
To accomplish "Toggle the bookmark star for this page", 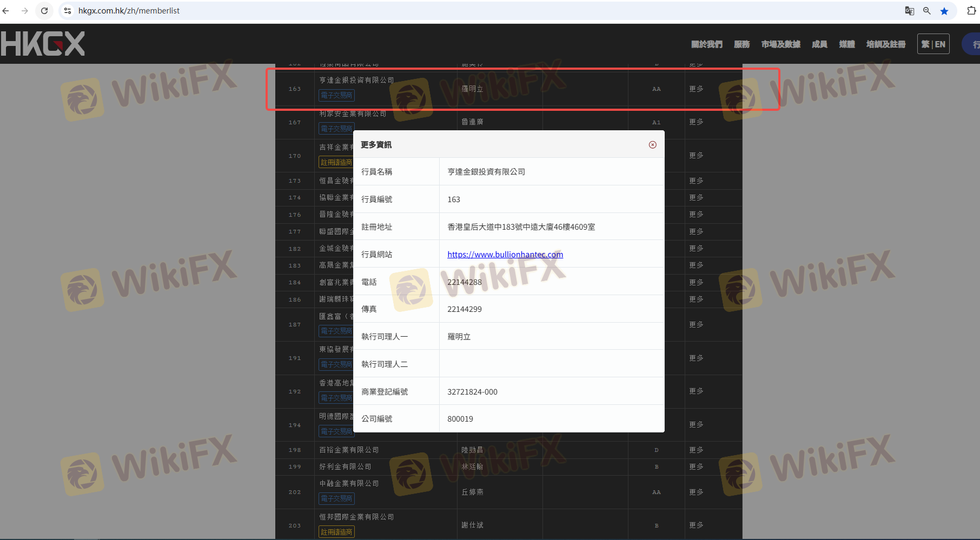I will pyautogui.click(x=944, y=11).
